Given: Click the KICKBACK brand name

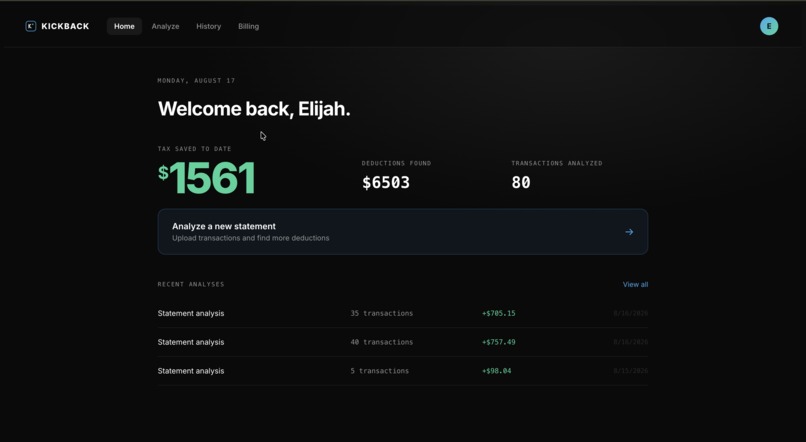Looking at the screenshot, I should tap(65, 26).
